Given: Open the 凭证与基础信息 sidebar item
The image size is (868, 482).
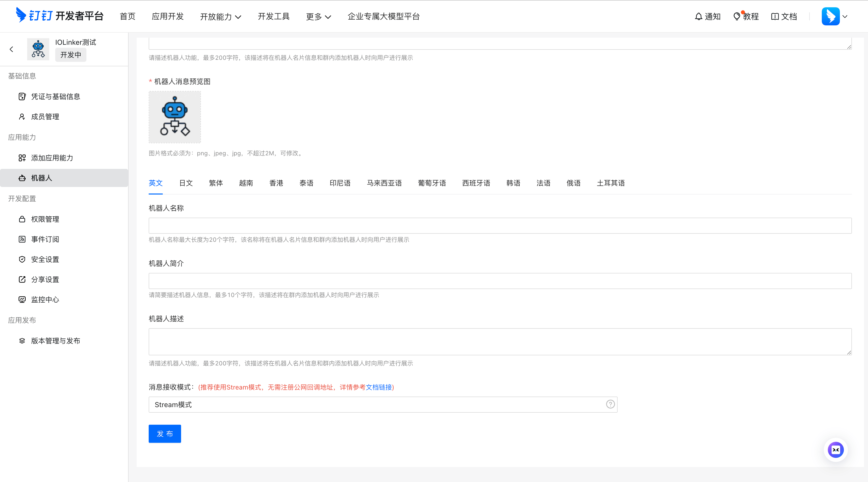Looking at the screenshot, I should pos(55,97).
